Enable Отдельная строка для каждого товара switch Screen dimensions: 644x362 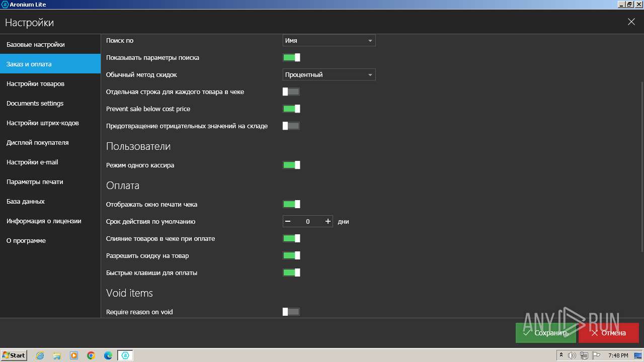coord(291,92)
